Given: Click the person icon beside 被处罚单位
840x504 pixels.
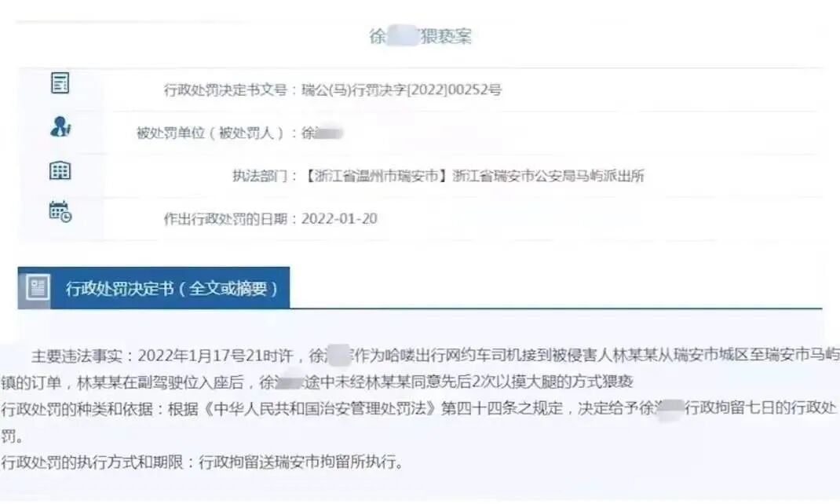Looking at the screenshot, I should click(60, 126).
